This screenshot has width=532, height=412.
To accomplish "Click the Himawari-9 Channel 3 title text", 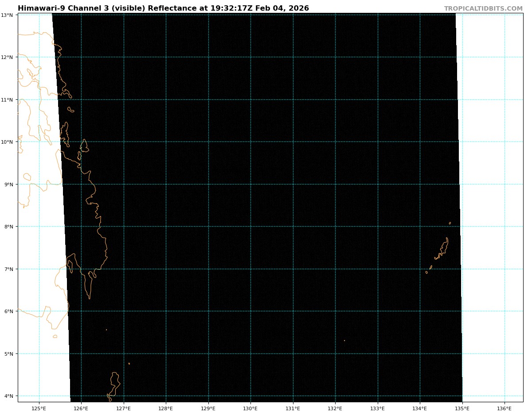I will tap(163, 8).
